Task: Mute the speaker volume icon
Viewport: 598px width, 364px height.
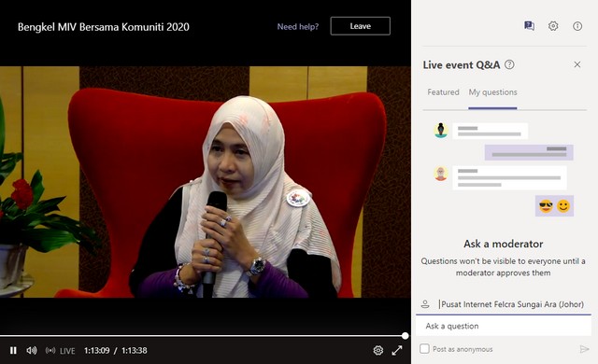Action: (x=32, y=350)
